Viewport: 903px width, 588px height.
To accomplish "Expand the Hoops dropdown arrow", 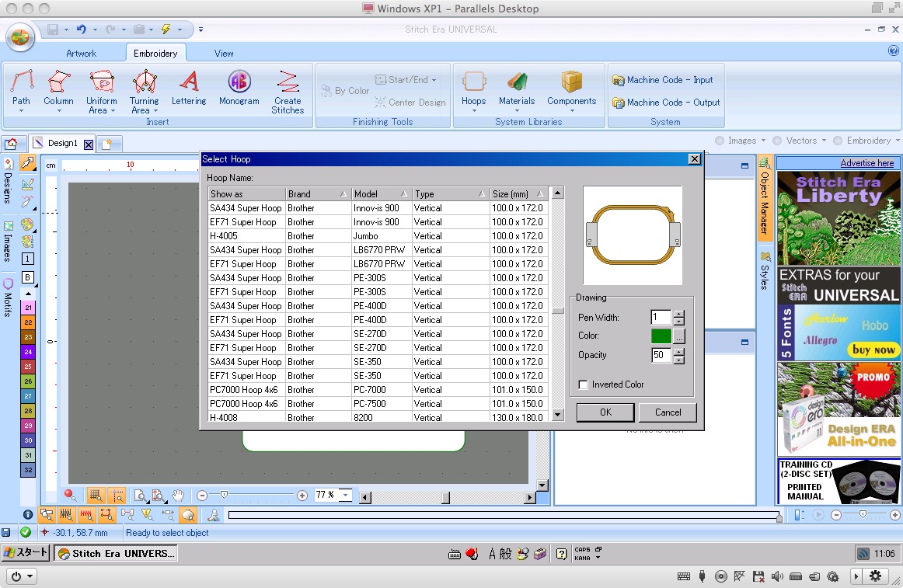I will pyautogui.click(x=473, y=110).
